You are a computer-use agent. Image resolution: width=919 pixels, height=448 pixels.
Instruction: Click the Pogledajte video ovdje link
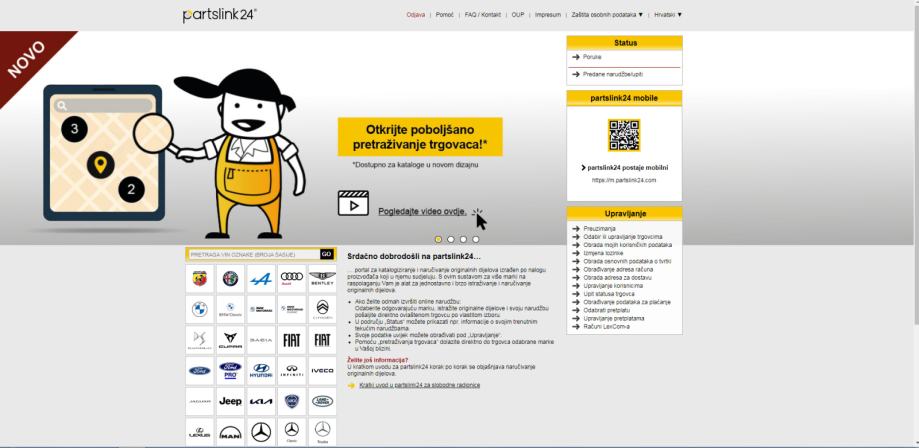pyautogui.click(x=423, y=212)
